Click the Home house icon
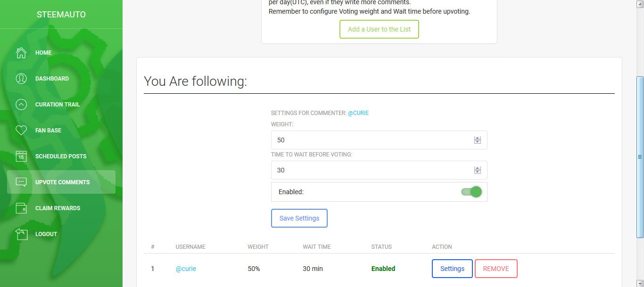The image size is (644, 287). point(21,53)
